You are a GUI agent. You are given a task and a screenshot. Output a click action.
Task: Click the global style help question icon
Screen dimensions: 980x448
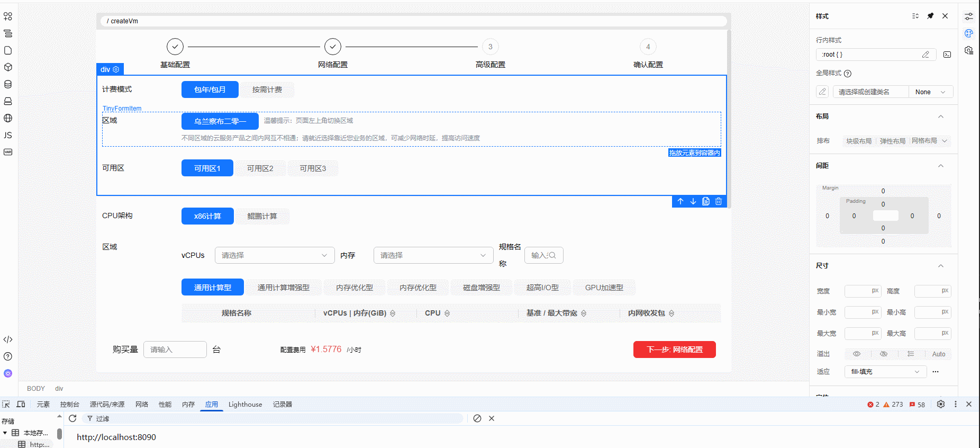[848, 74]
